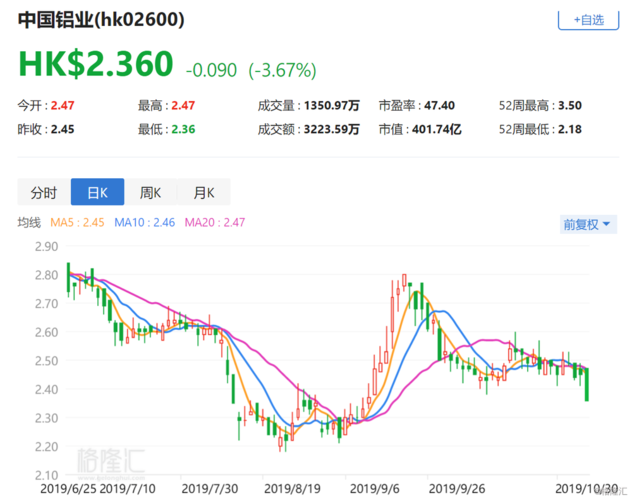The height and width of the screenshot is (500, 632).
Task: Click the 2.50 price axis label
Action: tap(46, 361)
